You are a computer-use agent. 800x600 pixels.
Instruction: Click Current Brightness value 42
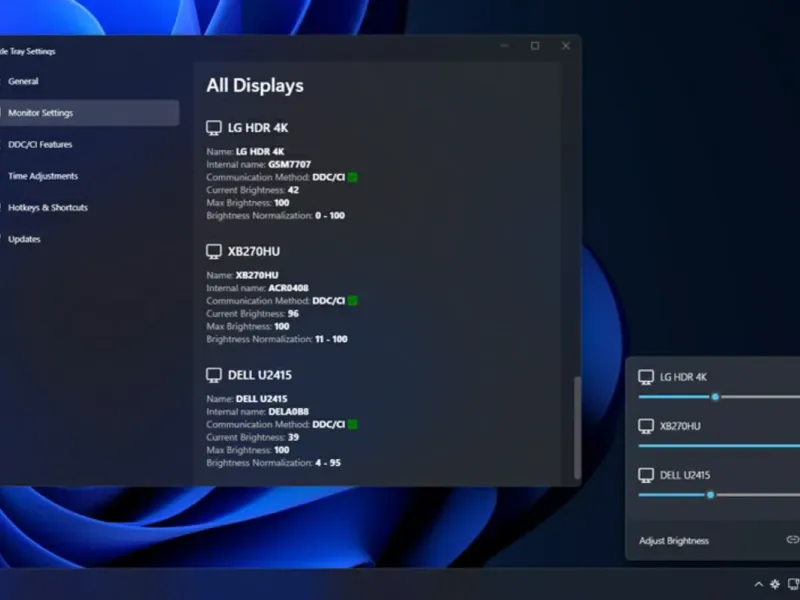click(x=293, y=190)
